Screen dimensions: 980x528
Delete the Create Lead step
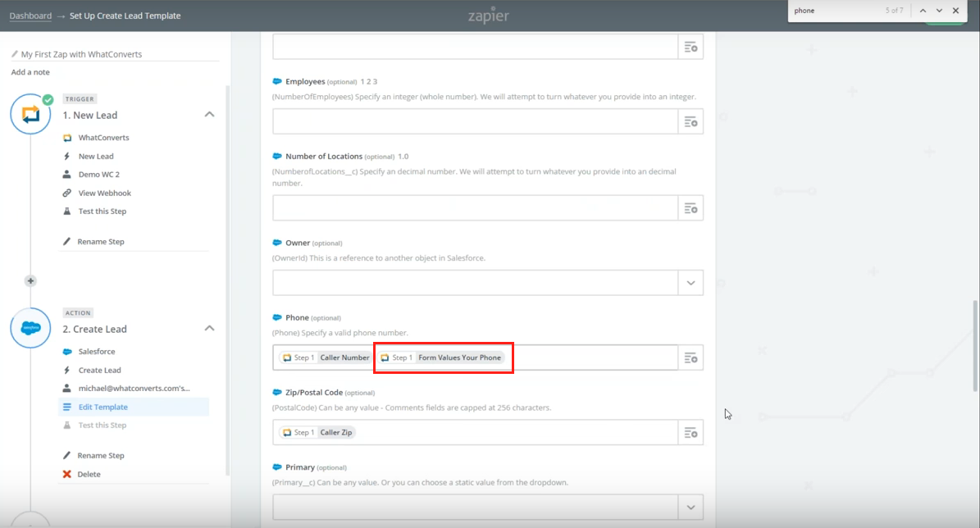coord(89,474)
